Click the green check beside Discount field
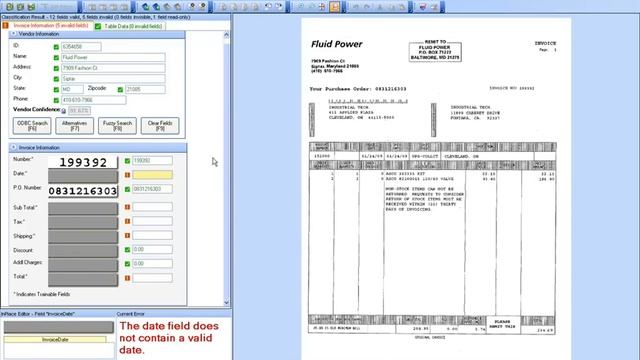This screenshot has height=360, width=640. coord(127,249)
